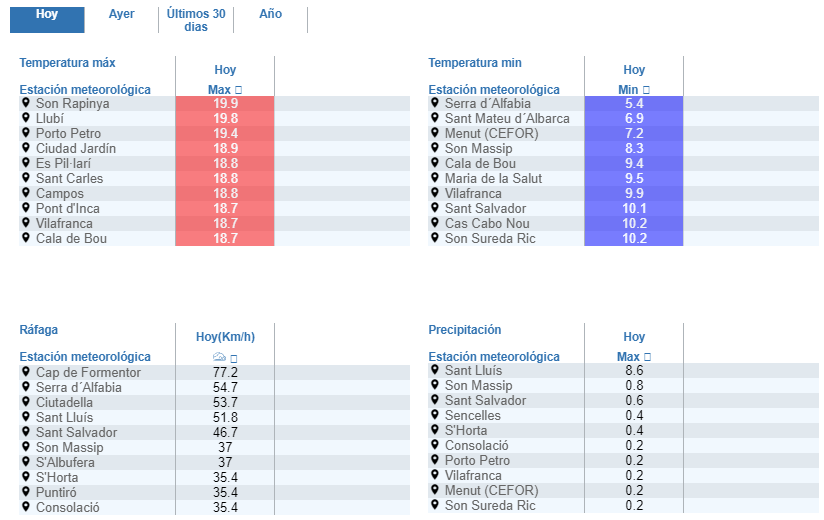The width and height of the screenshot is (824, 520).
Task: Click the map pin next to Cas Cabo Nou
Action: click(435, 223)
